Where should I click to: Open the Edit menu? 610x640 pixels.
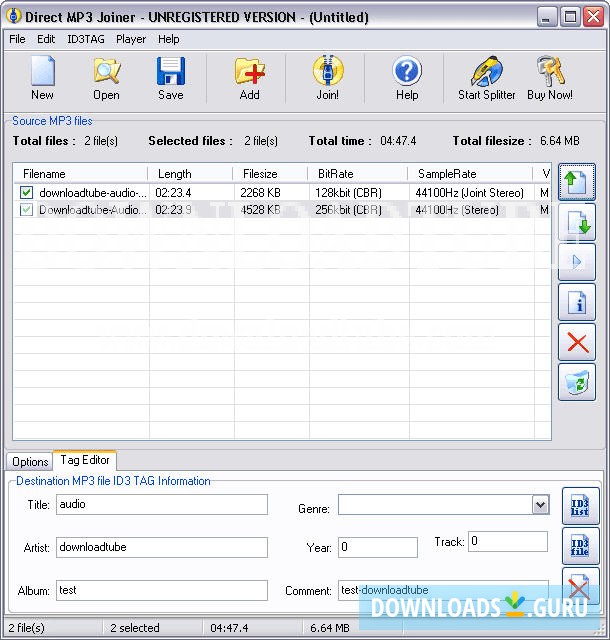point(46,39)
